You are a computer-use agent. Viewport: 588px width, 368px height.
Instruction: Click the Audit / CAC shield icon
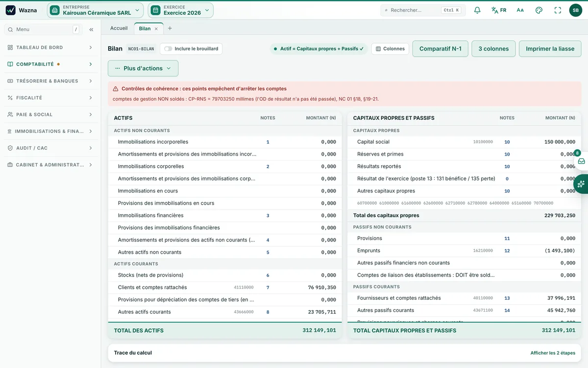click(x=10, y=148)
